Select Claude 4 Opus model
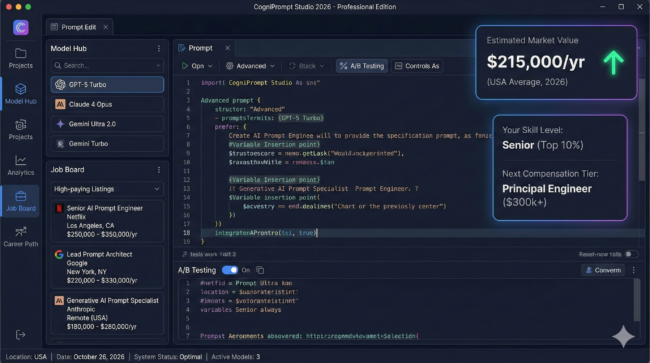The width and height of the screenshot is (650, 363). click(107, 104)
